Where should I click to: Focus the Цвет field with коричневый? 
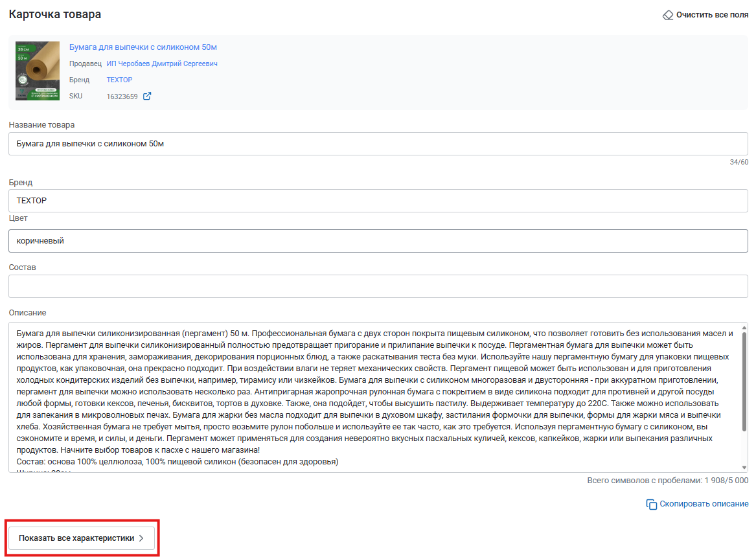click(x=378, y=241)
